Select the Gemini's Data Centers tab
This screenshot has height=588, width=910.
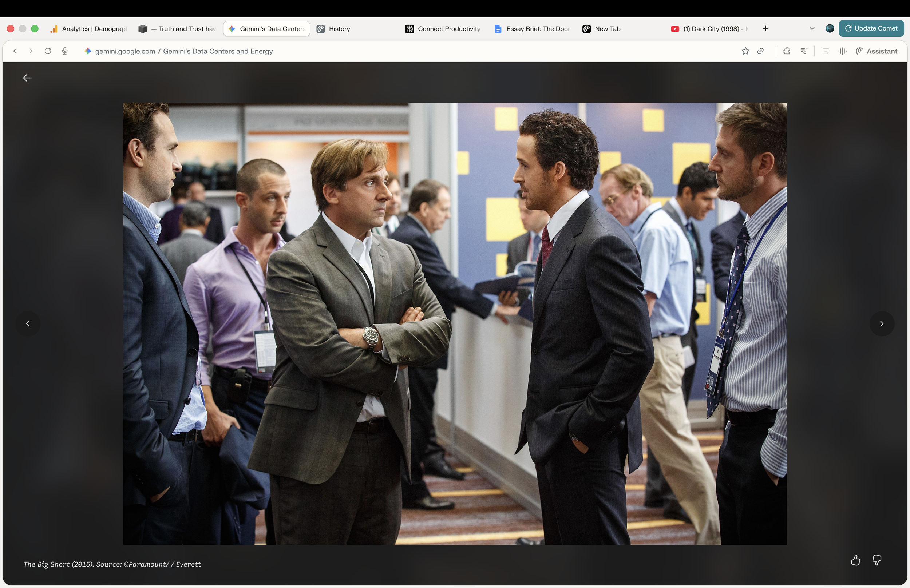(x=266, y=29)
